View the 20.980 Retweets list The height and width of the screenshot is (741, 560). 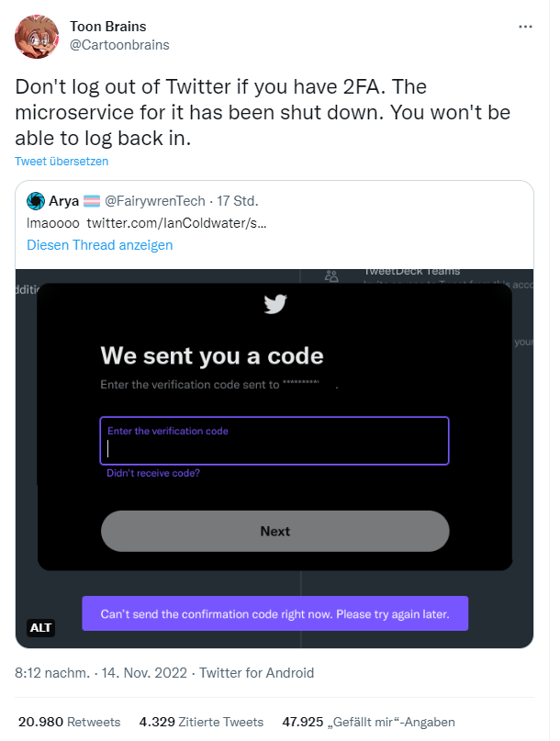(x=68, y=722)
